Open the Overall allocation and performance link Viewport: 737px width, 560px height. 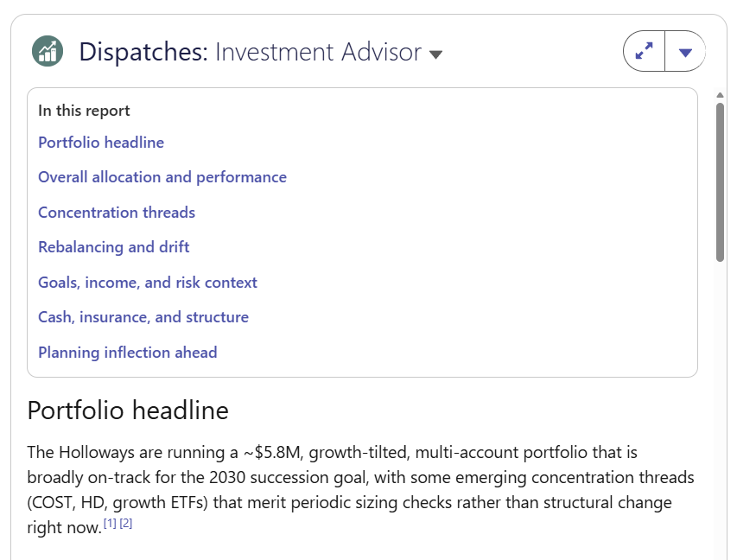pos(162,177)
